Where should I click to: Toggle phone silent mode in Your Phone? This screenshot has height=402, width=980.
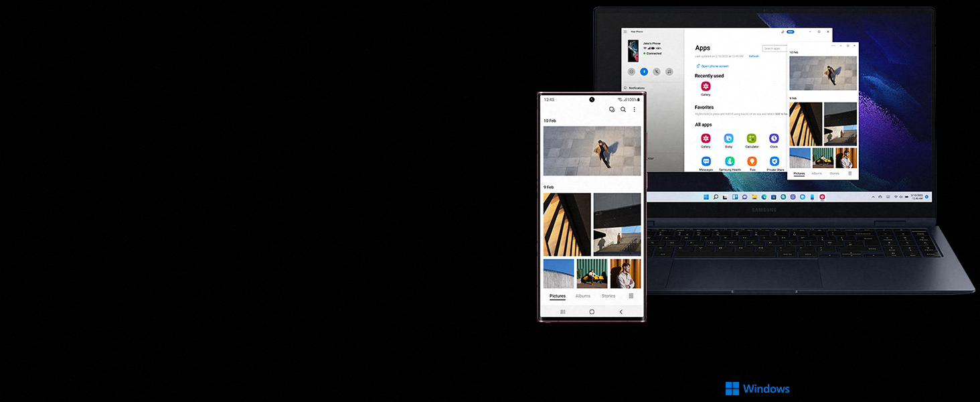[x=657, y=72]
